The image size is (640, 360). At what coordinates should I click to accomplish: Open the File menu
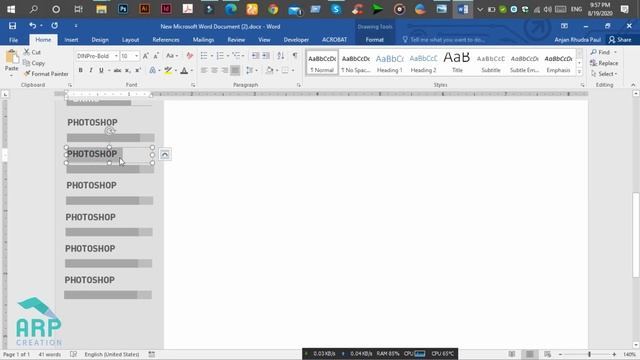pos(13,40)
